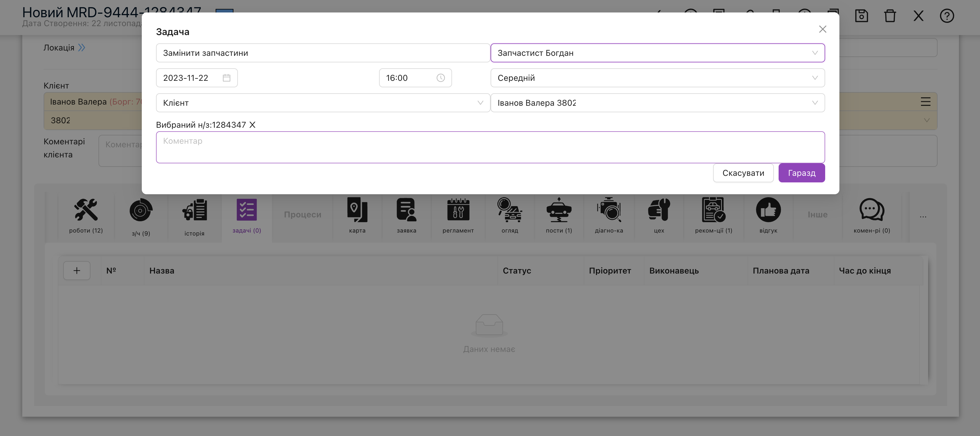The image size is (980, 436).
Task: Open the відгук thumbs-up icon
Action: pos(768,210)
